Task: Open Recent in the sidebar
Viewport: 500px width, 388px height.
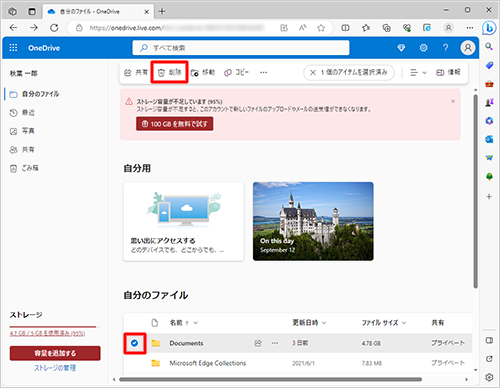Action: [x=22, y=113]
